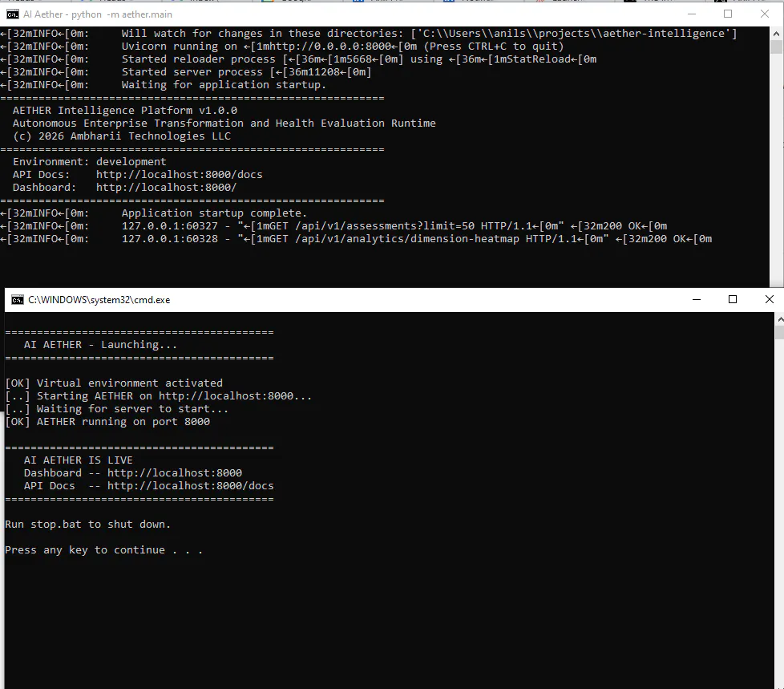Click '(c) 2026 Ambharii Technologies LLC' line

point(122,136)
